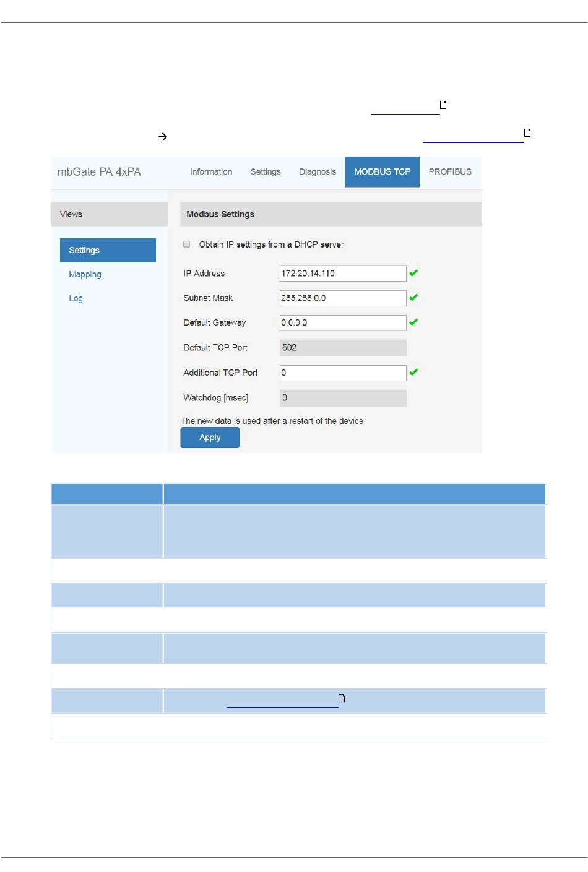Image resolution: width=588 pixels, height=872 pixels.
Task: Select Settings in the Views sidebar
Action: [108, 250]
